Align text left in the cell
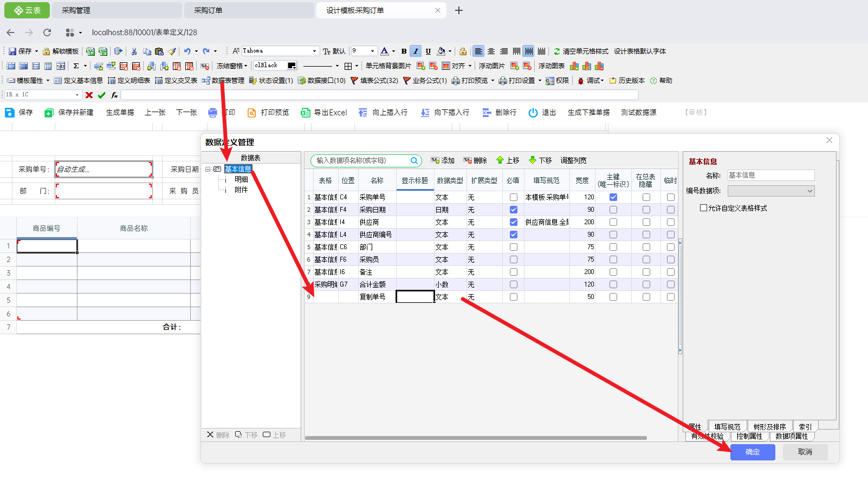This screenshot has width=868, height=481. click(478, 51)
